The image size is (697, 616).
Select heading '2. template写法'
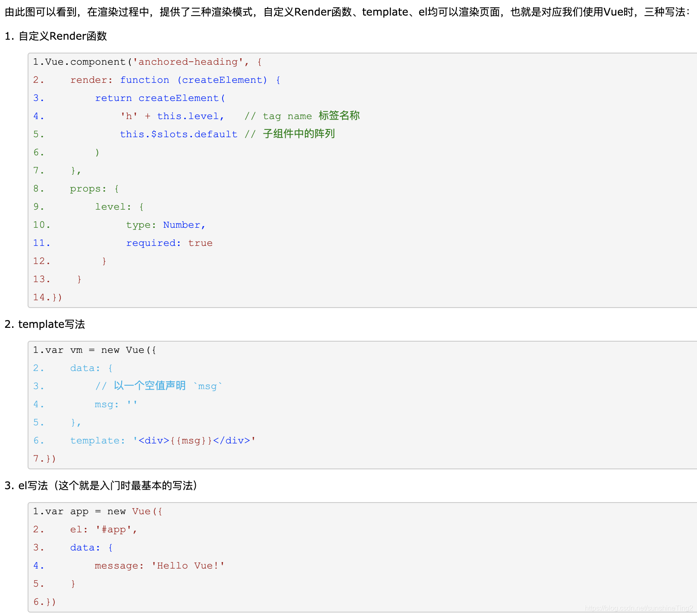pyautogui.click(x=45, y=324)
